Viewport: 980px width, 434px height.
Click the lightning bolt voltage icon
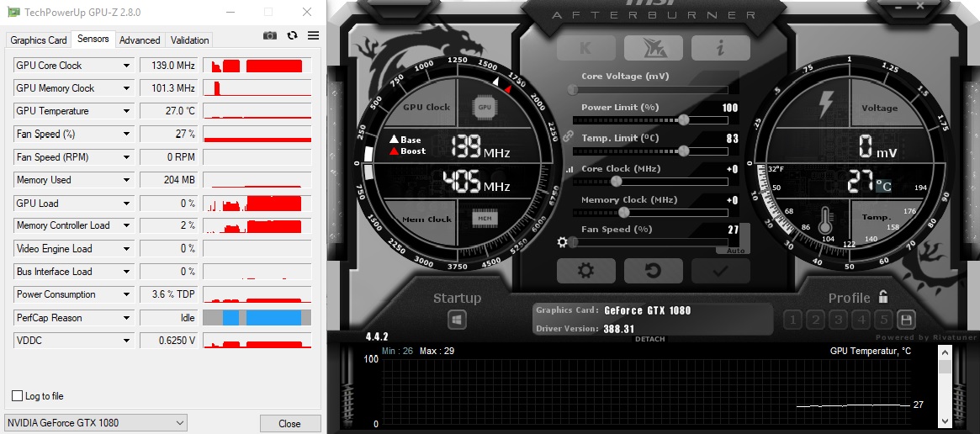(x=825, y=105)
